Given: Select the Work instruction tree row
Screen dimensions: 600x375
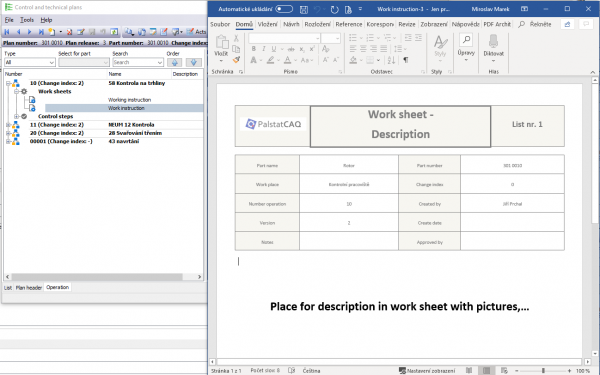Looking at the screenshot, I should [x=124, y=108].
